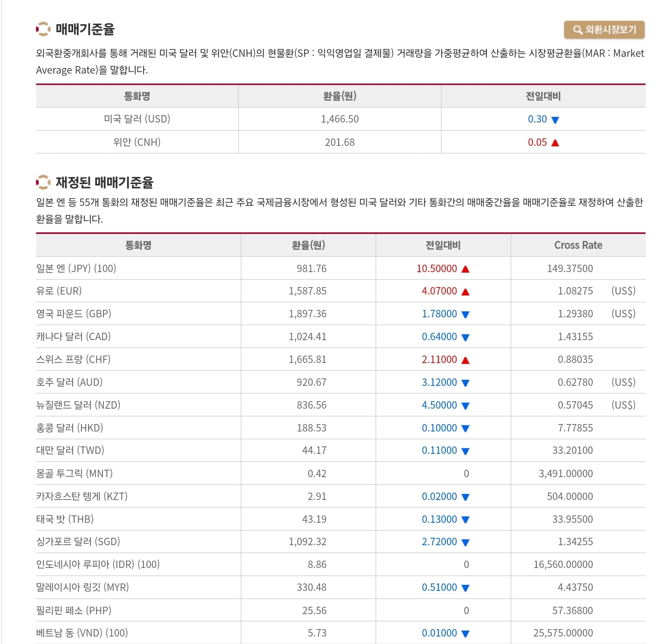663x644 pixels.
Task: Click the blue down arrow in NZD row
Action: click(x=465, y=406)
